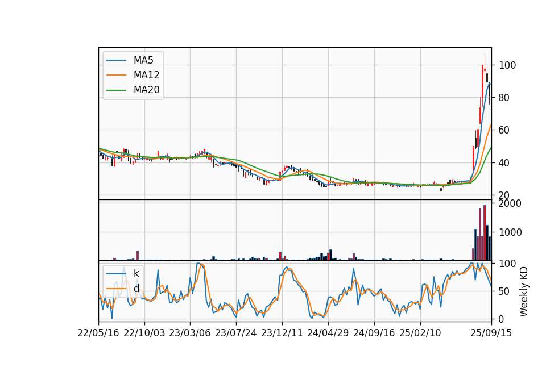This screenshot has width=546, height=392.
Task: Click the blue MA5 legend line sample
Action: (116, 61)
